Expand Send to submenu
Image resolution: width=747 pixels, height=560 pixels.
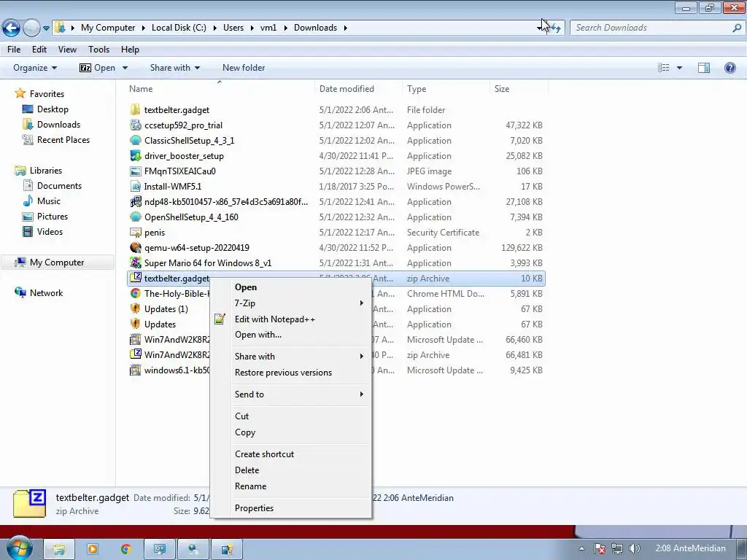point(290,394)
